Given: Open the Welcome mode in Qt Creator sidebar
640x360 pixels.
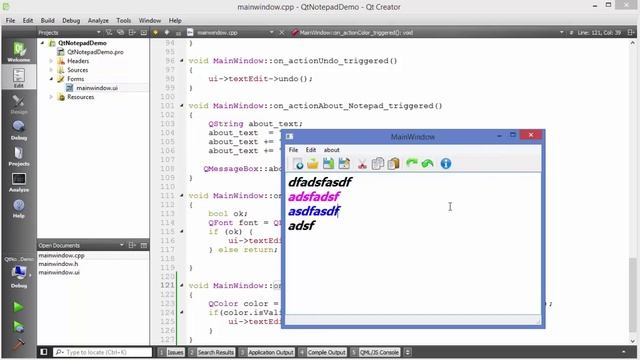Looking at the screenshot, I should coord(19,51).
